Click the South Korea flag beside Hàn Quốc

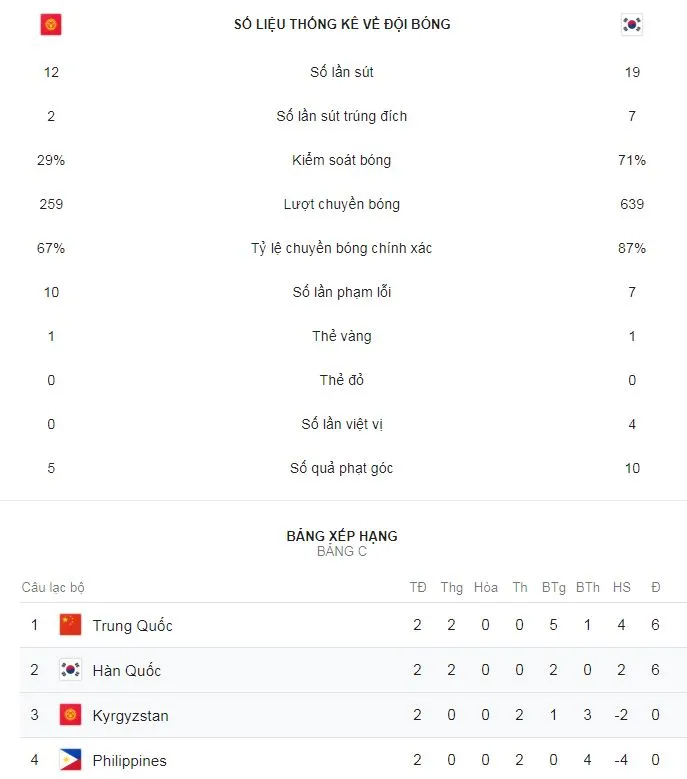[x=70, y=670]
